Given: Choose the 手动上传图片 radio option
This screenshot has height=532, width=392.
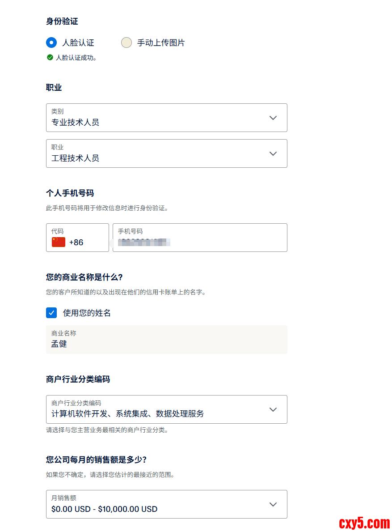Looking at the screenshot, I should [126, 43].
